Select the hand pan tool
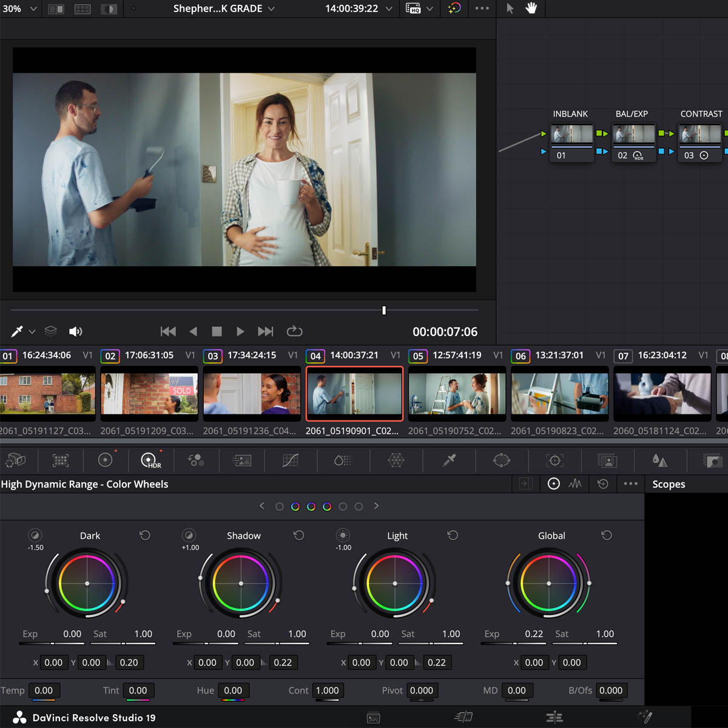 tap(531, 8)
